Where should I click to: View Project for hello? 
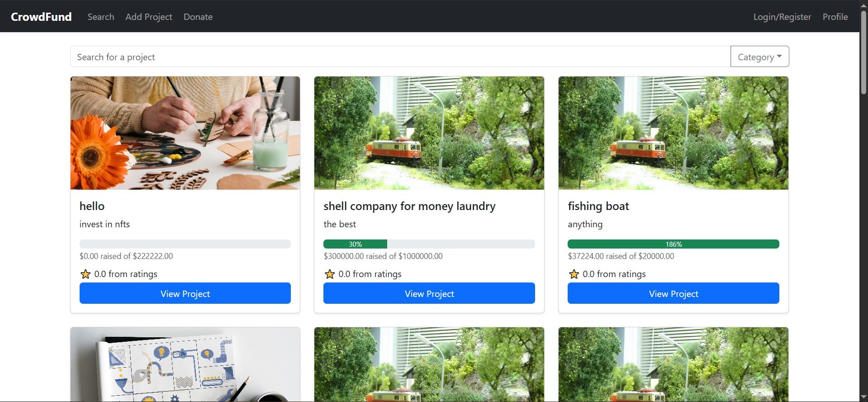pos(185,293)
